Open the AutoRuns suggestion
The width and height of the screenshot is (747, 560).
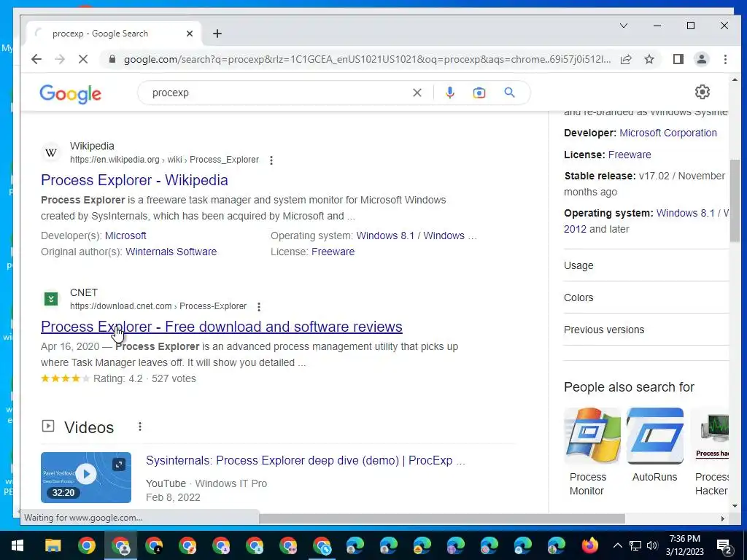tap(654, 446)
